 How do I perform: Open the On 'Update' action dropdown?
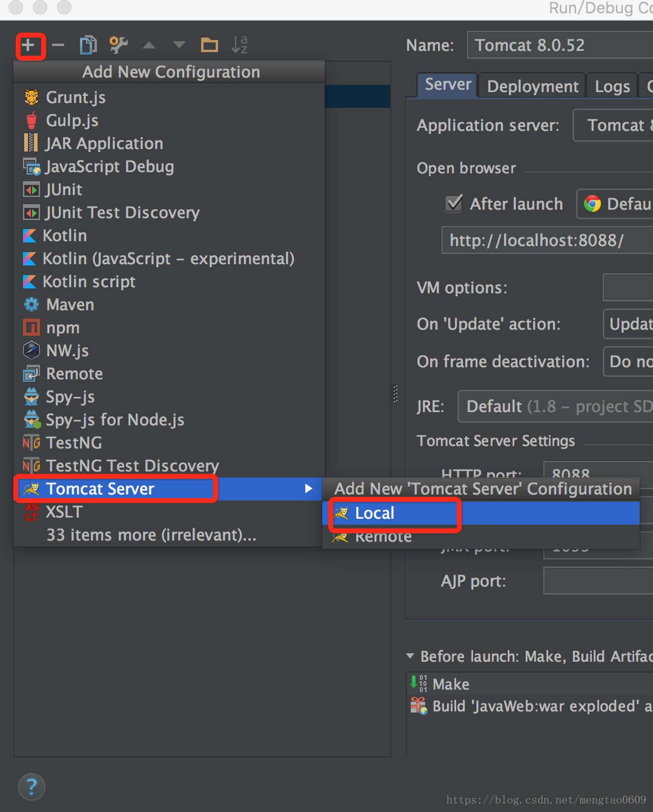coord(628,324)
